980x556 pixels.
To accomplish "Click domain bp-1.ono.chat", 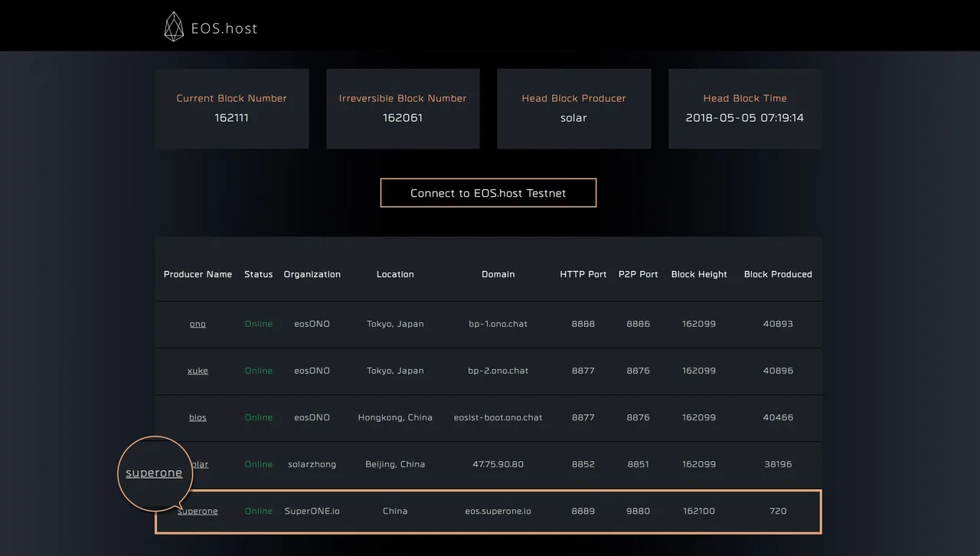I will pyautogui.click(x=498, y=324).
